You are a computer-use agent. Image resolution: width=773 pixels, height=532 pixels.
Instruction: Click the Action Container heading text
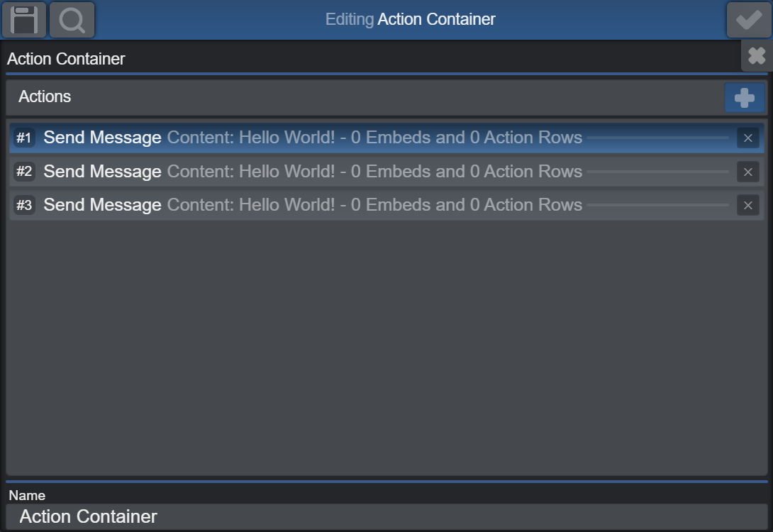click(66, 59)
